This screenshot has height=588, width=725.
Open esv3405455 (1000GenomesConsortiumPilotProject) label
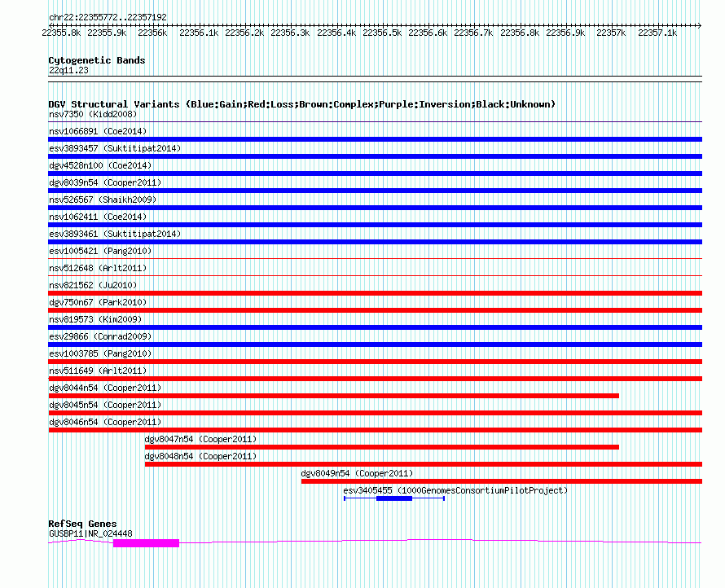pyautogui.click(x=455, y=490)
